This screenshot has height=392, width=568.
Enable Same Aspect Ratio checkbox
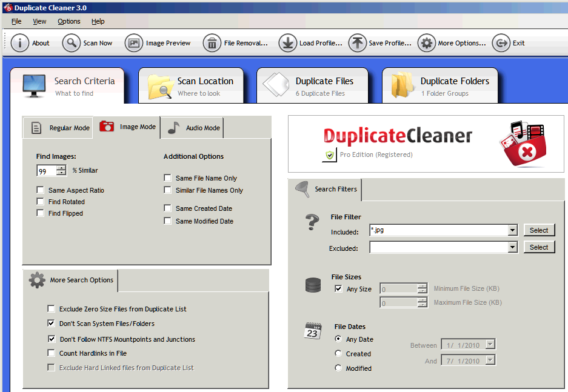40,190
